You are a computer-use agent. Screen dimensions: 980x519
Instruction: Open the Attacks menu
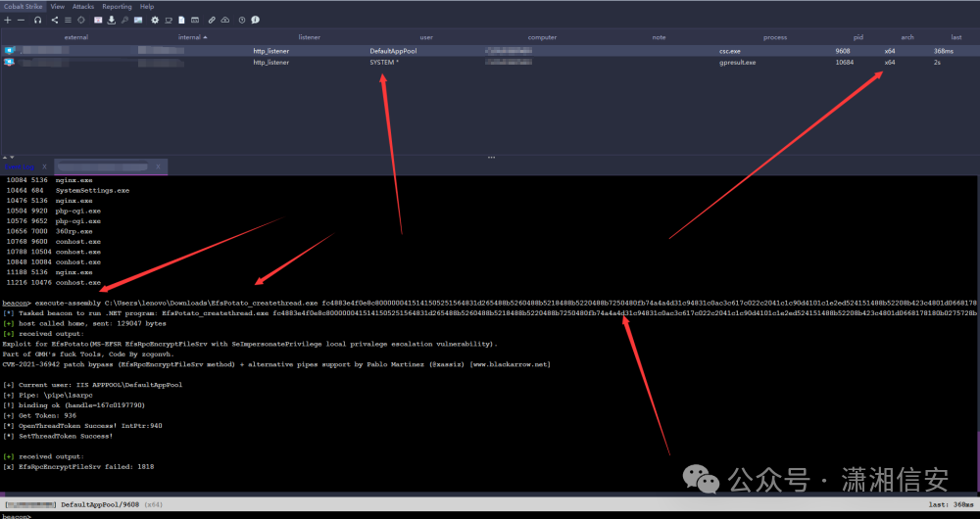pos(83,6)
